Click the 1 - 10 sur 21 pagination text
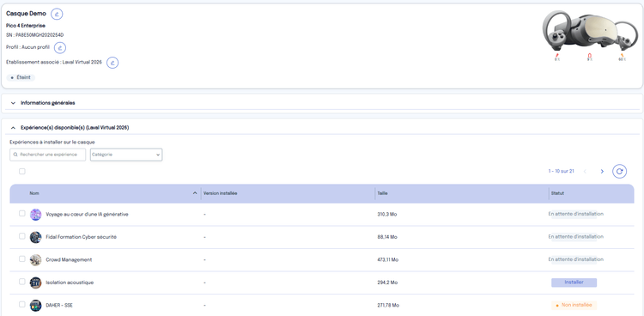Screen dimensions: 644x316 point(561,172)
